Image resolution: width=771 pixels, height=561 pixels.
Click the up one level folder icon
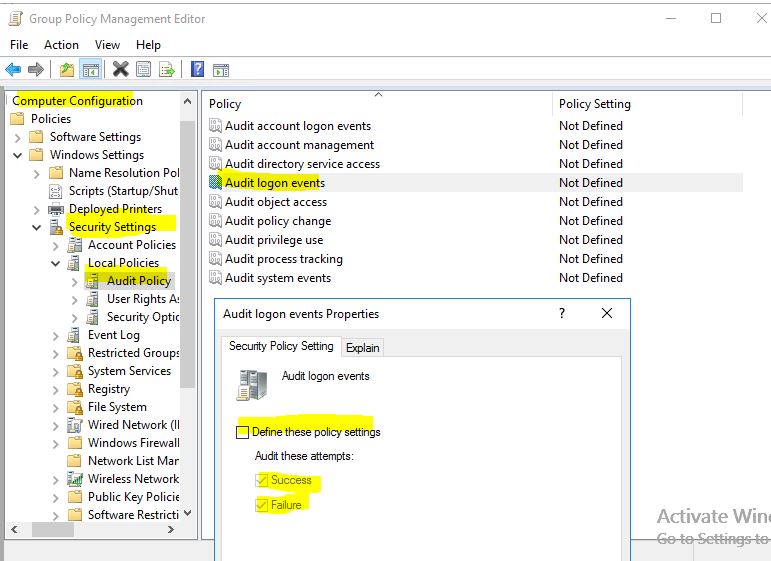click(x=66, y=70)
